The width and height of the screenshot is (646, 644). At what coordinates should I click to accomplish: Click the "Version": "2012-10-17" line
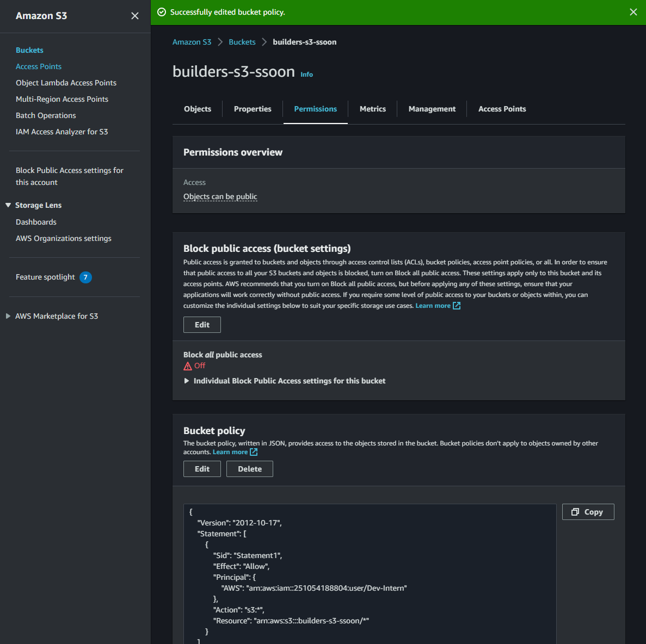coord(239,523)
